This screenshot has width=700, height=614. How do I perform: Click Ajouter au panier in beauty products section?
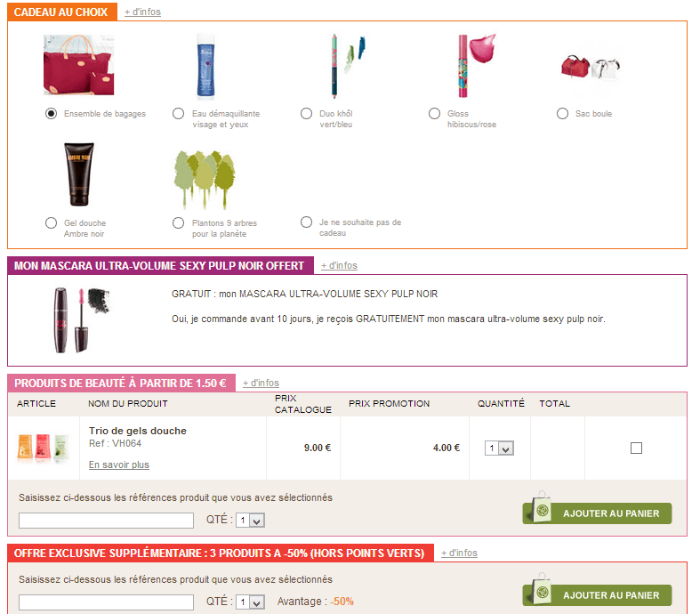tap(598, 513)
